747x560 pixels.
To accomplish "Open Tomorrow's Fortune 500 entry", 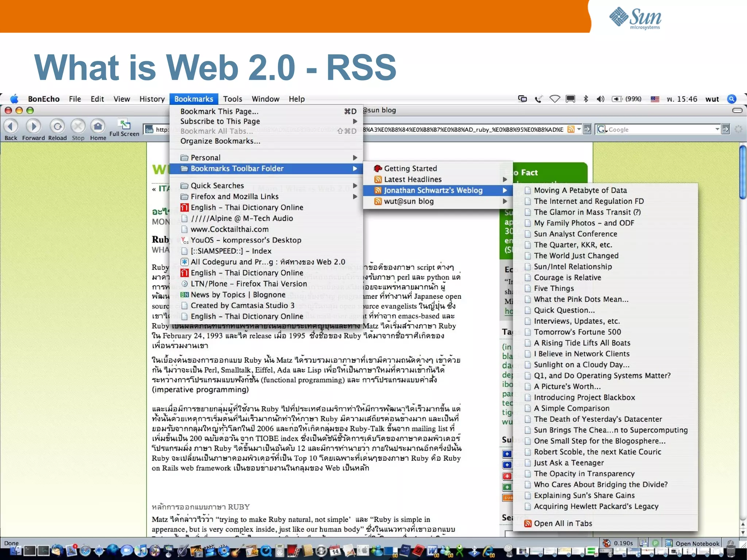I will coord(605,332).
